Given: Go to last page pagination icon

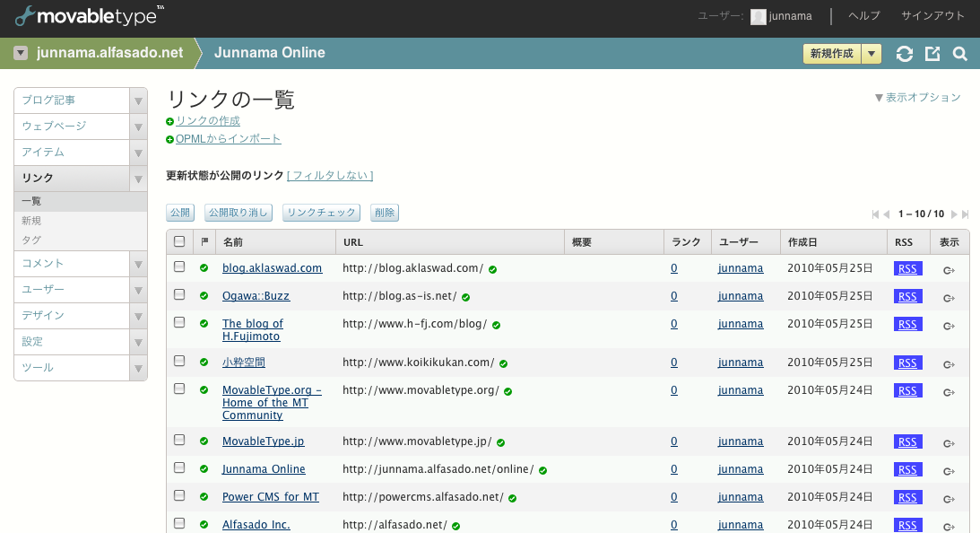Looking at the screenshot, I should pyautogui.click(x=965, y=214).
